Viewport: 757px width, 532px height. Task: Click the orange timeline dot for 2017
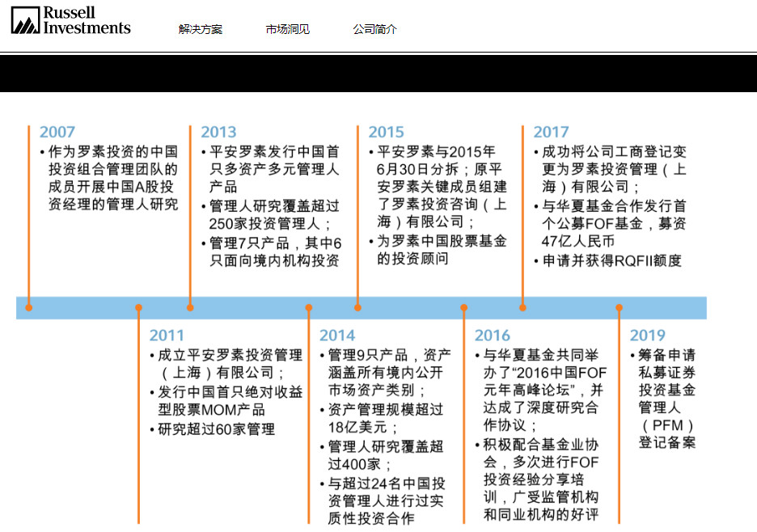coord(522,307)
